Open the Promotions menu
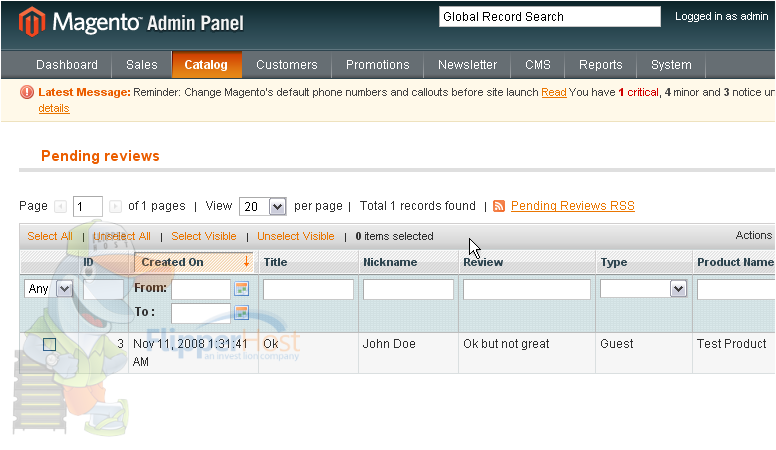776x450 pixels. click(378, 65)
